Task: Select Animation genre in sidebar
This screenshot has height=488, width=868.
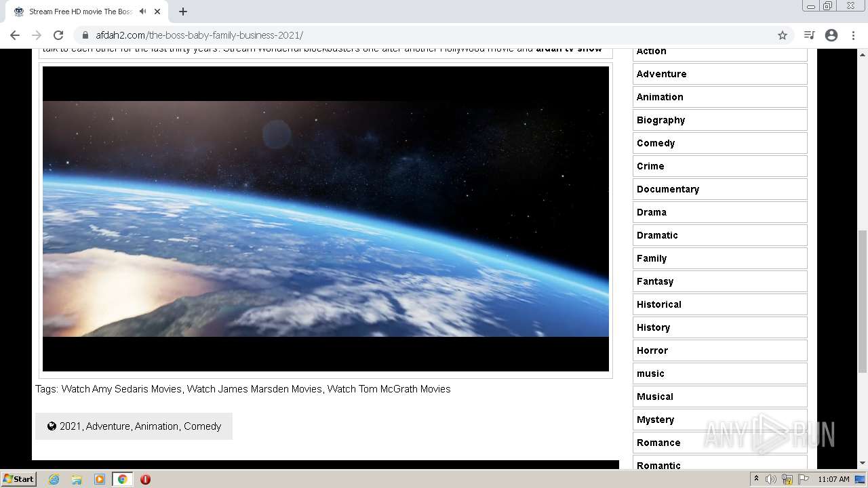Action: point(719,97)
